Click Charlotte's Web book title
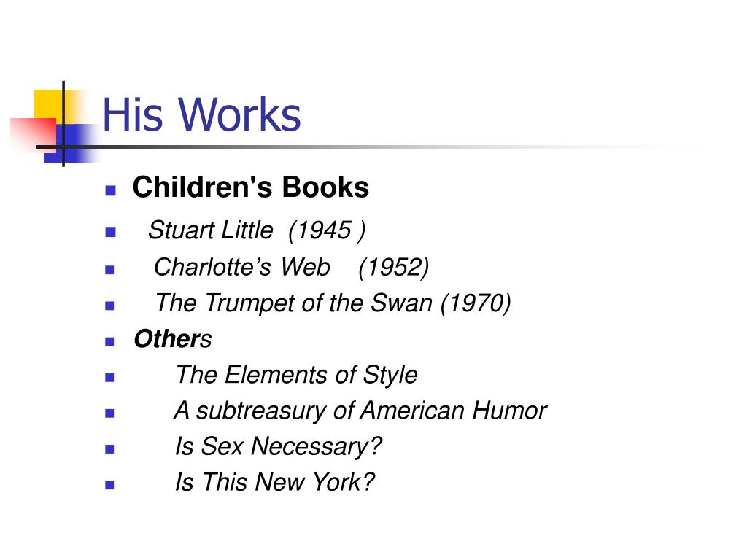 coord(242,267)
